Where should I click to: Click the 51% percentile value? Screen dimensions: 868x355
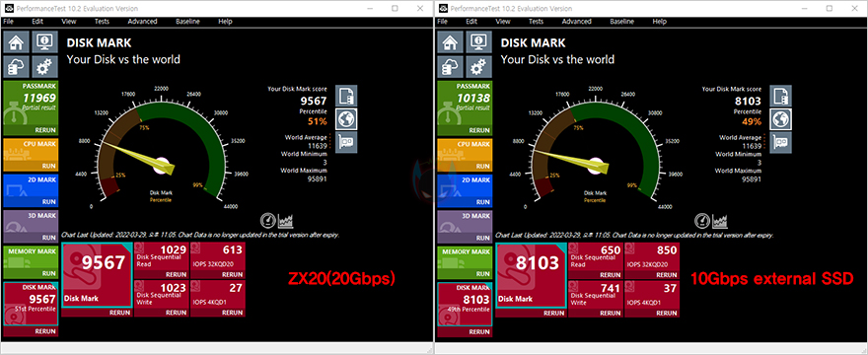pos(318,121)
